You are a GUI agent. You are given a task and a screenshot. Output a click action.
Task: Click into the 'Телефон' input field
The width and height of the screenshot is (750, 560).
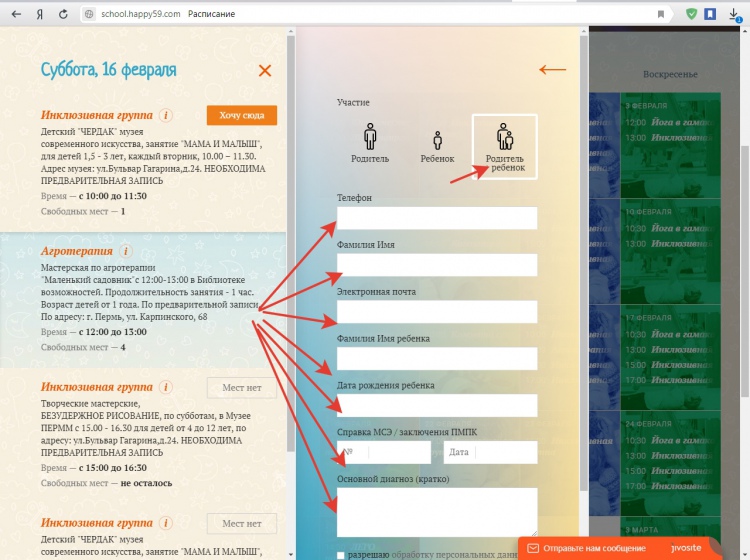click(x=437, y=218)
